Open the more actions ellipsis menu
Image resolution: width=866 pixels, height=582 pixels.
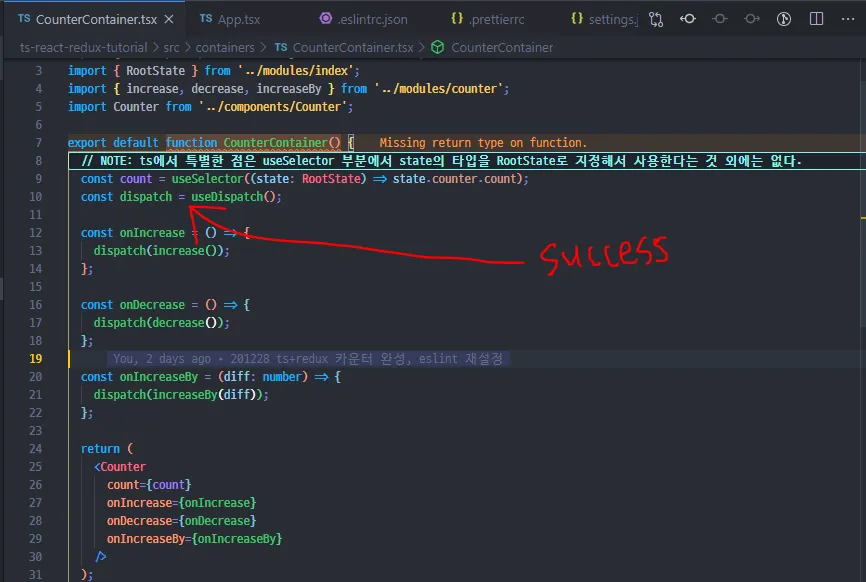point(848,19)
